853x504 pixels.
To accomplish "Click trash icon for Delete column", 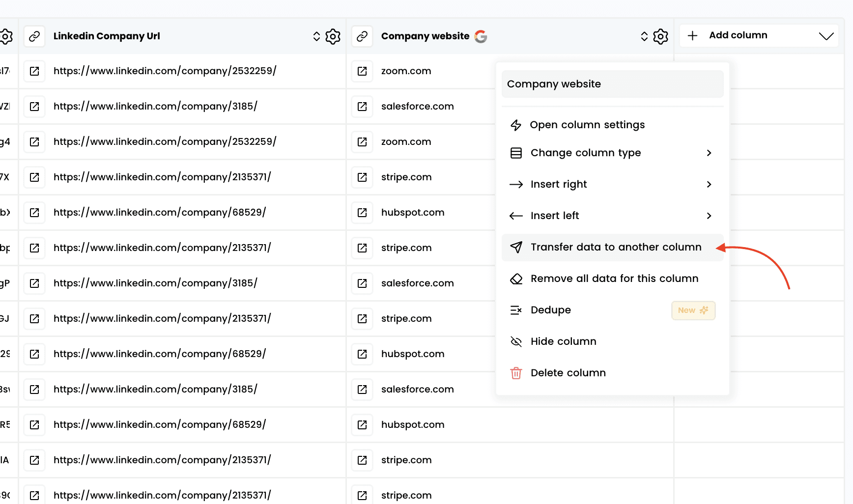I will coord(516,373).
